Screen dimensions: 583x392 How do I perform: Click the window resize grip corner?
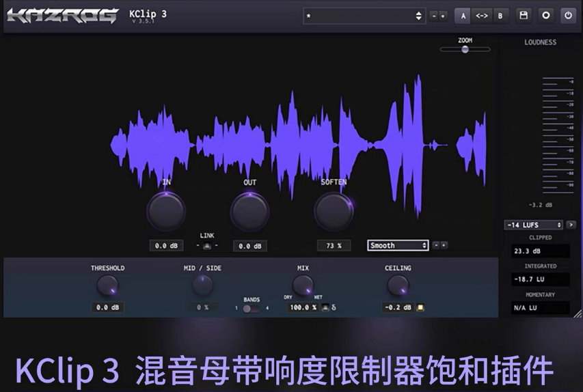(x=578, y=313)
